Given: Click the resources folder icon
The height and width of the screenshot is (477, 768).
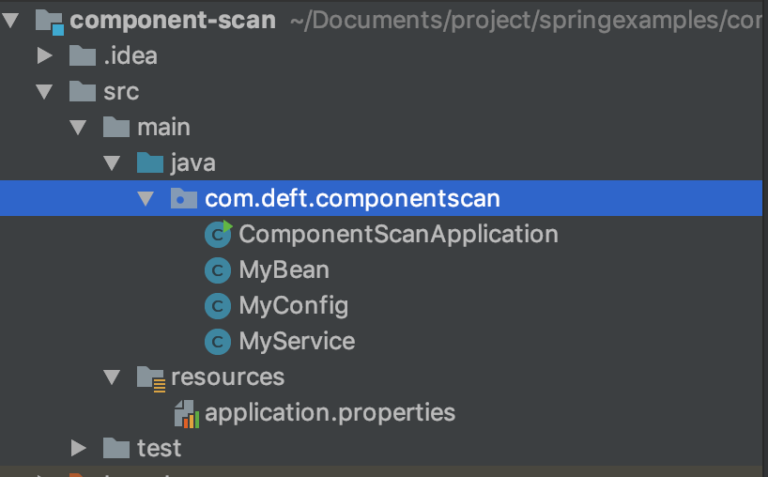Looking at the screenshot, I should click(151, 379).
